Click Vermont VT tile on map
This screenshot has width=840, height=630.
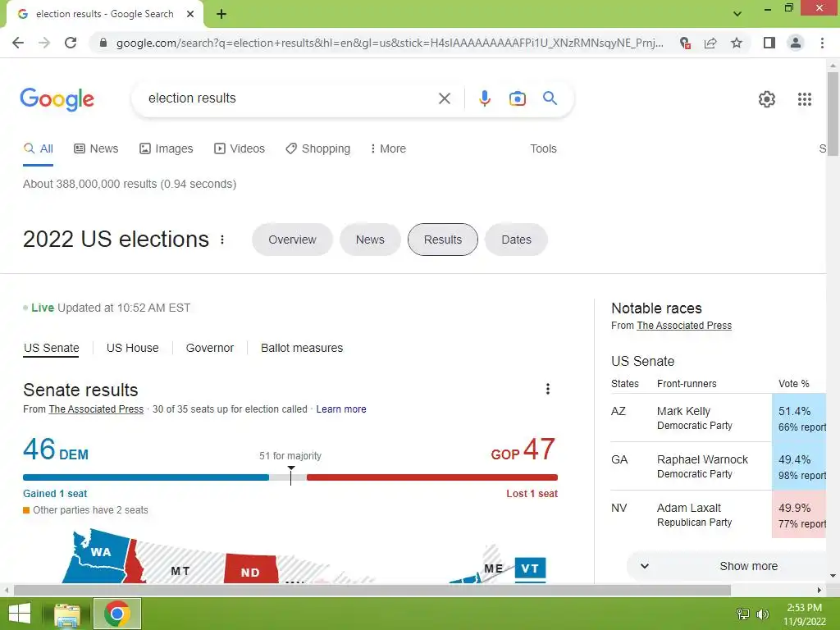[x=530, y=568]
